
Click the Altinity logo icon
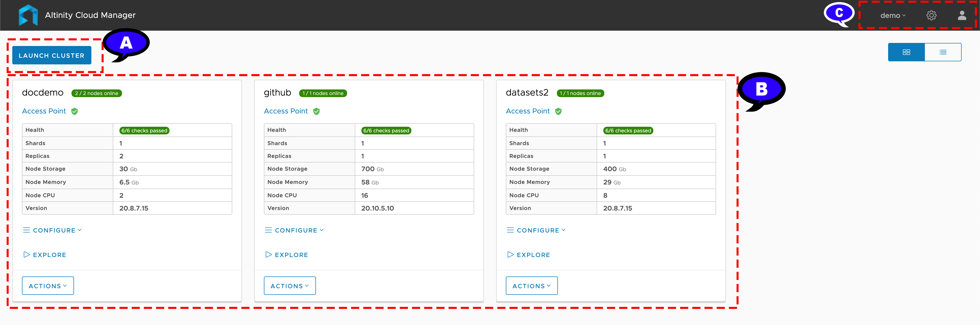pyautogui.click(x=28, y=15)
